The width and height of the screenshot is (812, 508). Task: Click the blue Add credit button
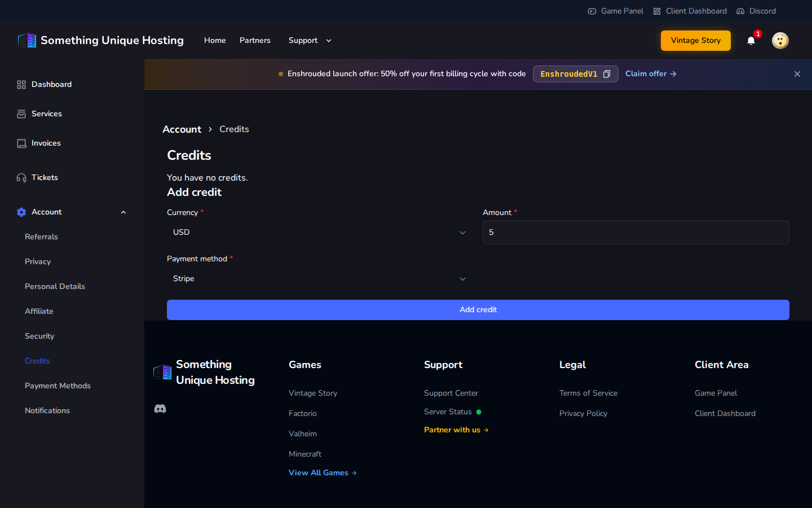click(478, 310)
